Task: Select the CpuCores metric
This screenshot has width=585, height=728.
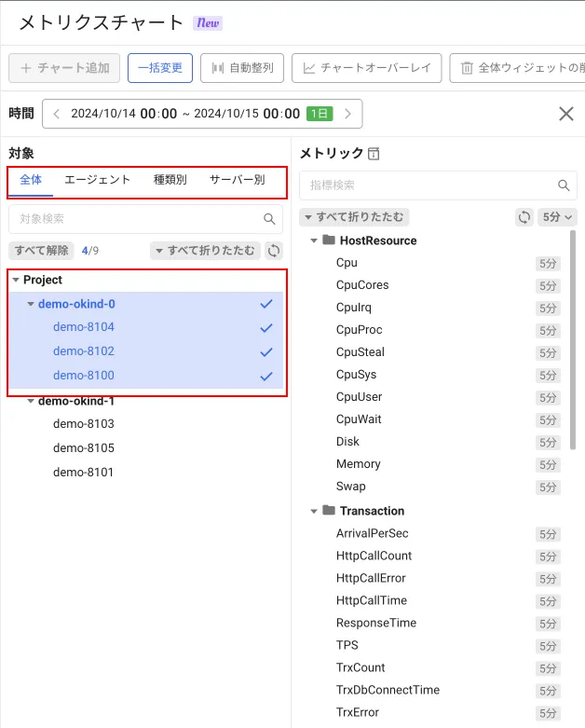Action: click(x=362, y=285)
